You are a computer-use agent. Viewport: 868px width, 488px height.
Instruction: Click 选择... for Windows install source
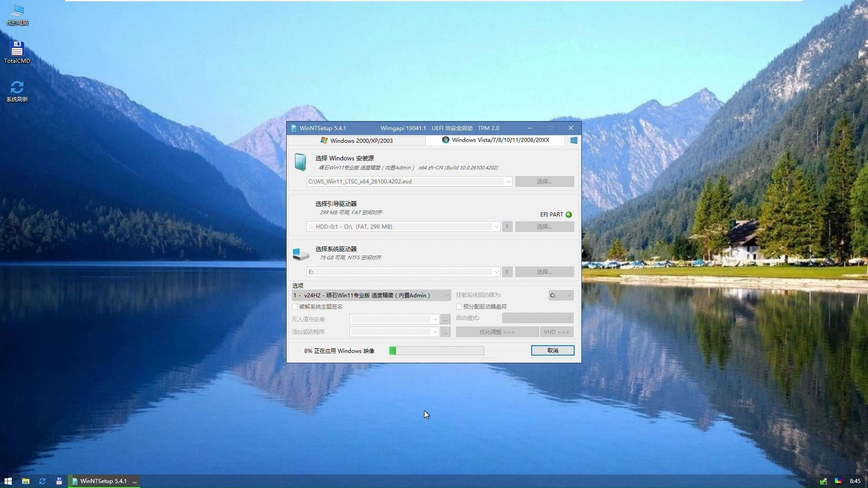click(x=544, y=182)
